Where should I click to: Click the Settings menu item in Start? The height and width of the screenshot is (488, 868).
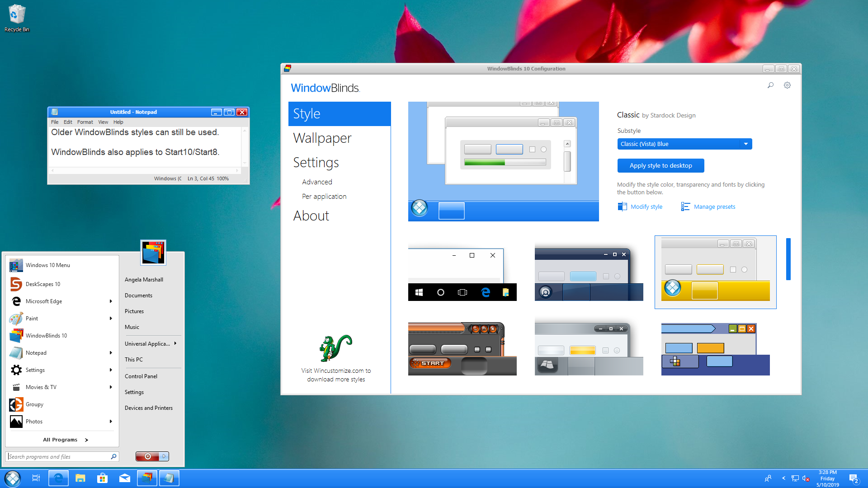click(x=35, y=370)
